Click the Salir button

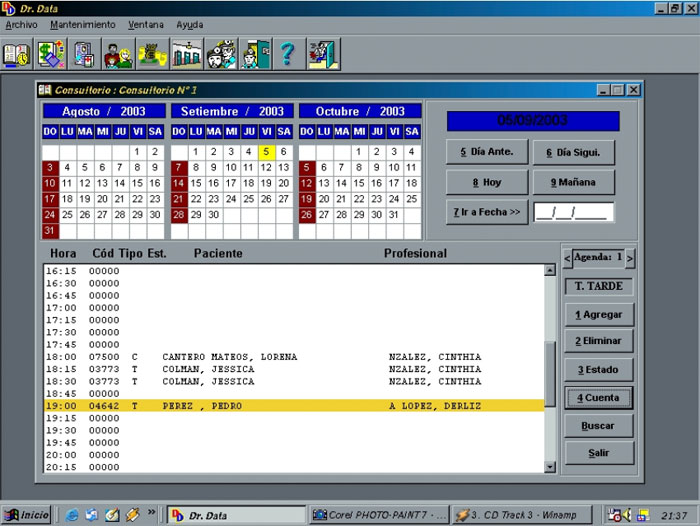[x=599, y=453]
